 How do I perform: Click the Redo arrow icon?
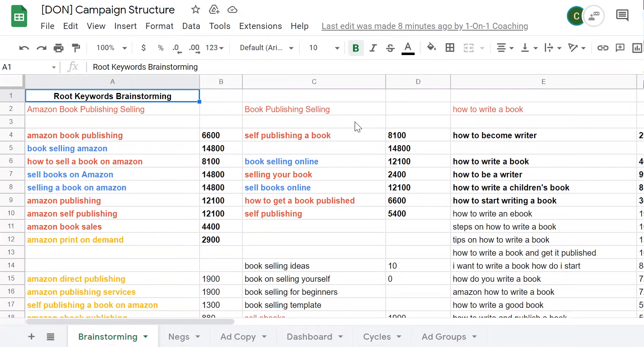(x=41, y=48)
